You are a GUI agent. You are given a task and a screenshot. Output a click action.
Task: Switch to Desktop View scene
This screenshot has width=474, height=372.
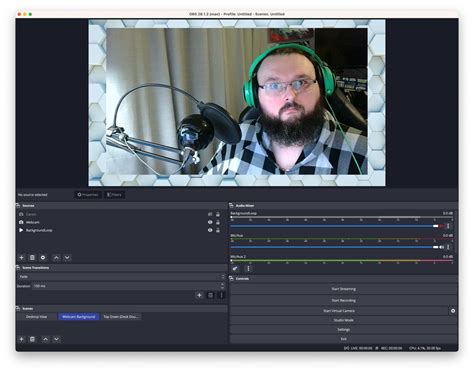(x=37, y=317)
